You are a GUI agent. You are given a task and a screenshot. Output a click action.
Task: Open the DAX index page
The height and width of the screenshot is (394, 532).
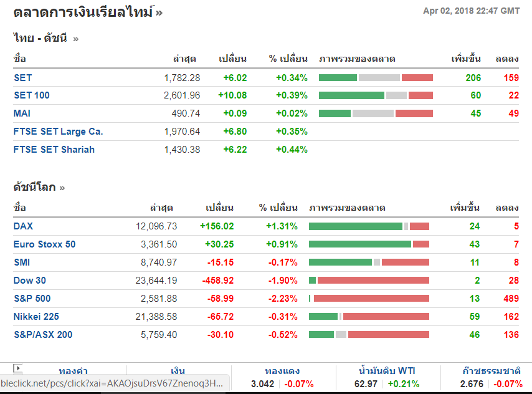click(24, 226)
